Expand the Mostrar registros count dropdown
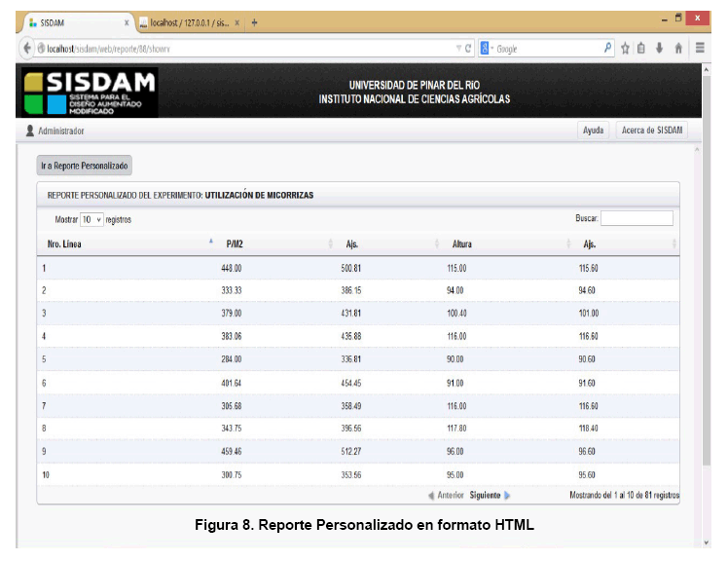Image resolution: width=728 pixels, height=561 pixels. [91, 219]
